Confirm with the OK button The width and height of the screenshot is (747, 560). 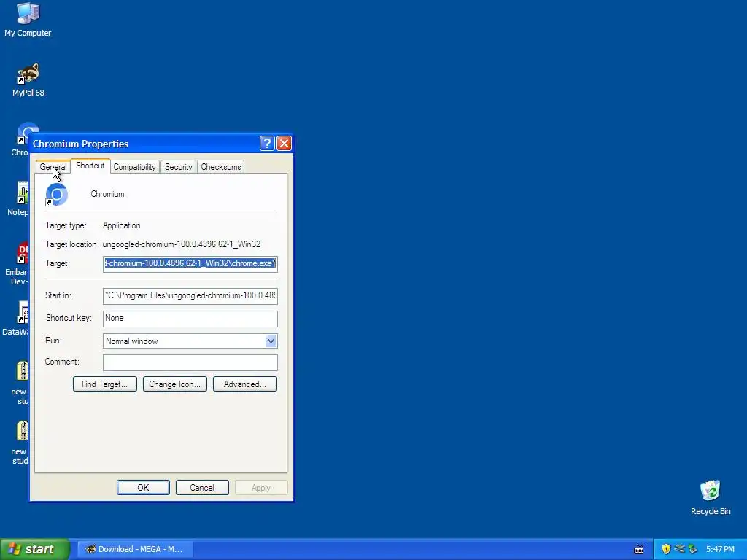(144, 488)
